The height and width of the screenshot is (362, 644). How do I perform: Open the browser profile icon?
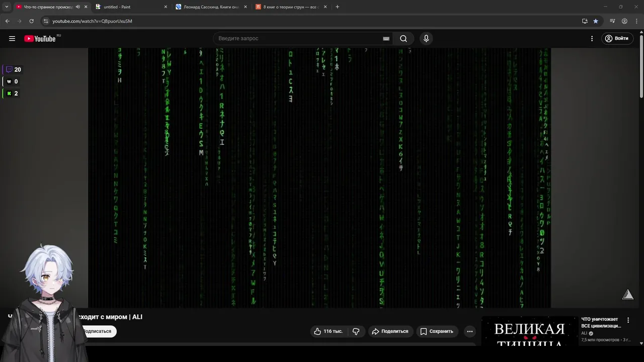624,21
